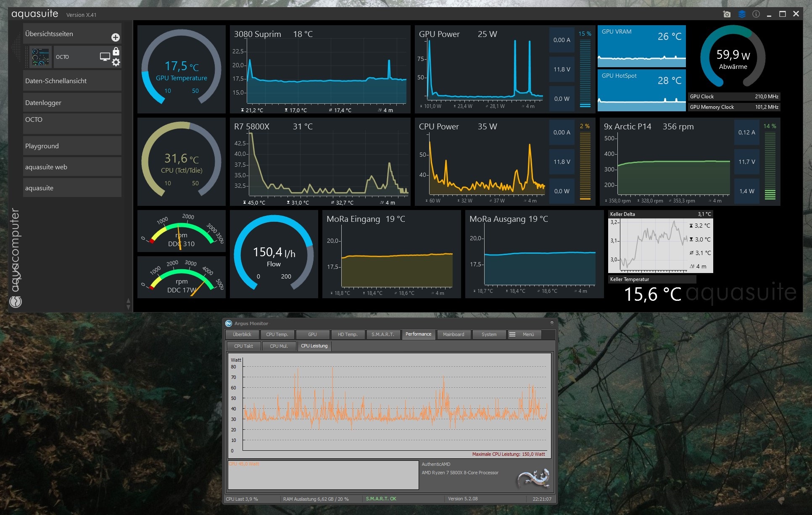Take a screenshot with the camera icon
Image resolution: width=812 pixels, height=515 pixels.
pyautogui.click(x=727, y=14)
